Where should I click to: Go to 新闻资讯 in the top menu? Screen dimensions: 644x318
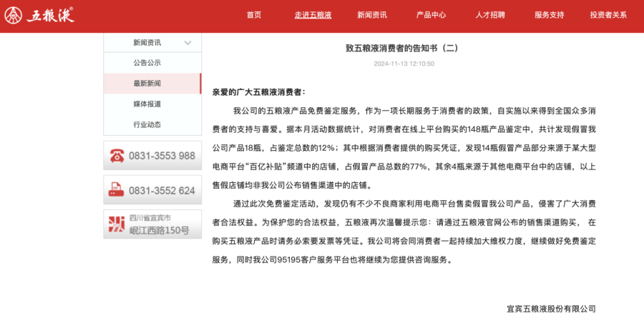click(372, 15)
